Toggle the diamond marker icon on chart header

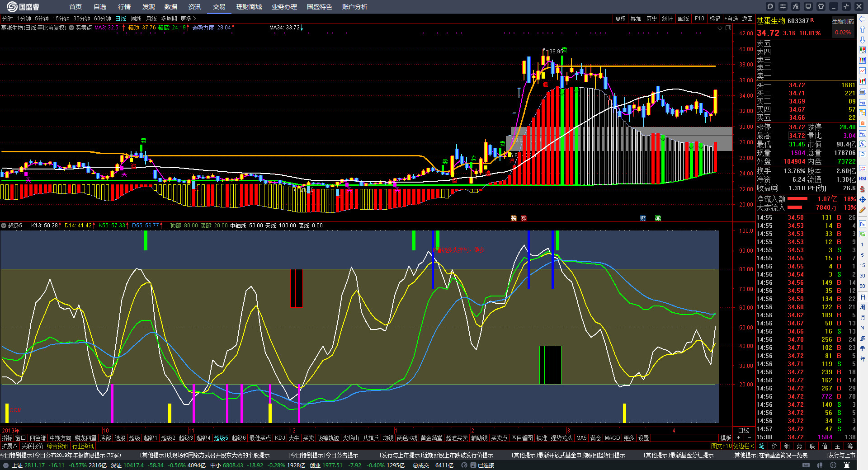click(x=720, y=28)
